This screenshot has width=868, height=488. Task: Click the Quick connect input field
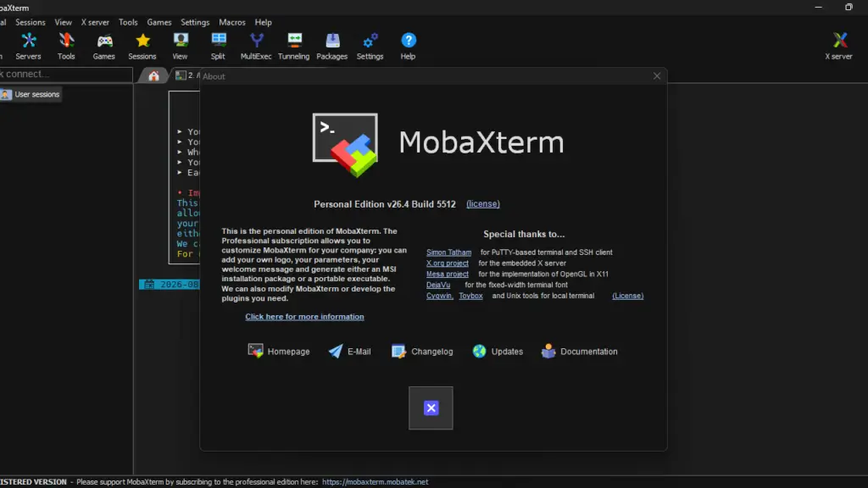click(x=66, y=75)
